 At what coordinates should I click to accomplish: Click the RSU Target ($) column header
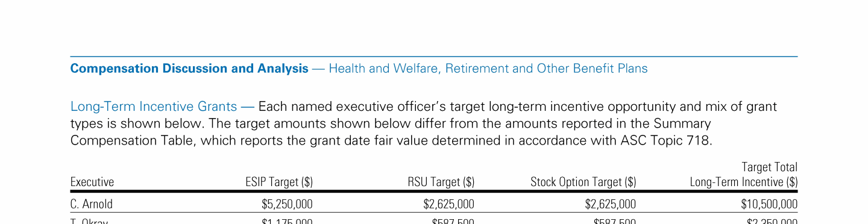click(x=441, y=182)
